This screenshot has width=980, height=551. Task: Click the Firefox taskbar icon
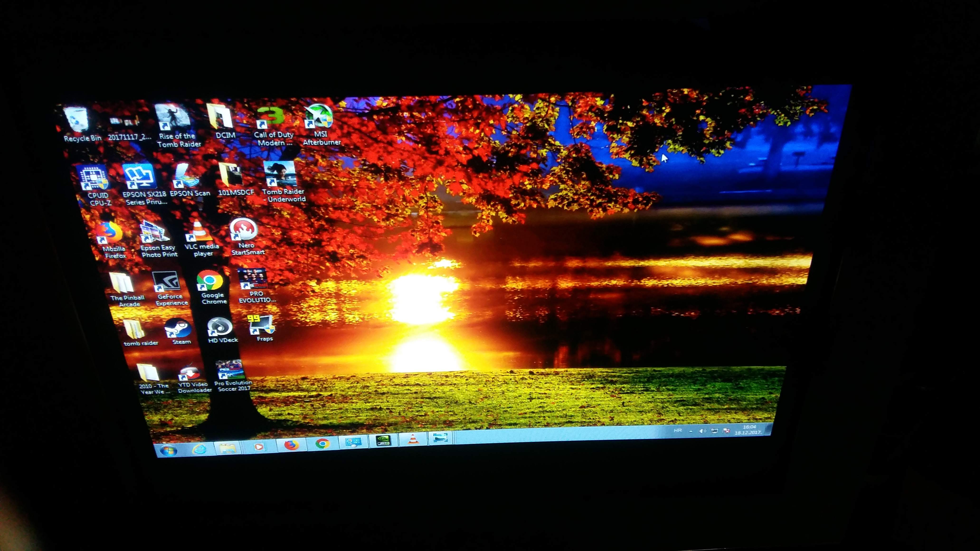tap(291, 444)
